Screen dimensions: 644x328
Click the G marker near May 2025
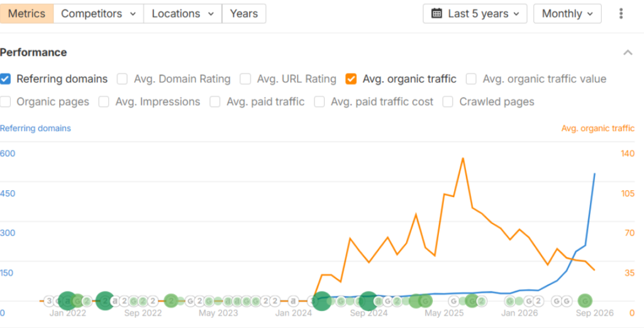pyautogui.click(x=454, y=302)
